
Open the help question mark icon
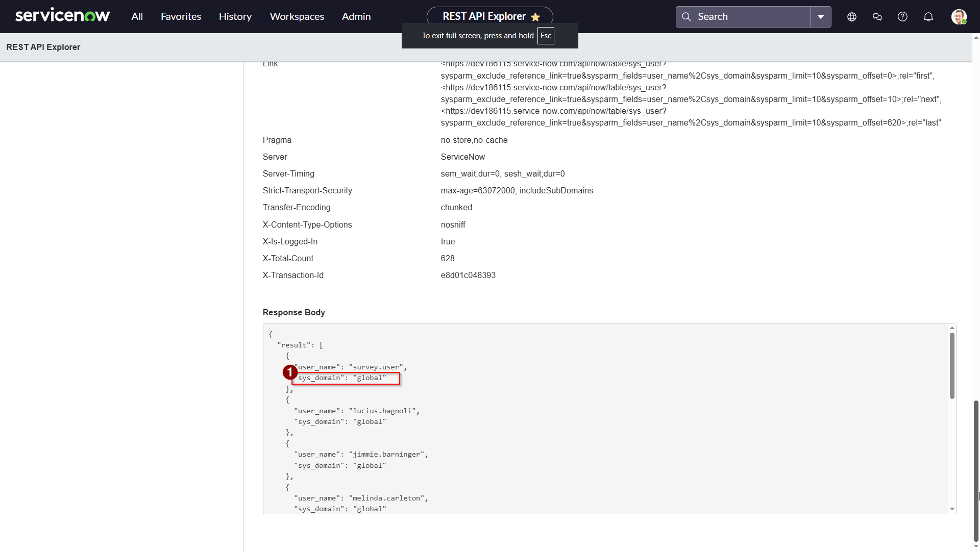[x=902, y=17]
